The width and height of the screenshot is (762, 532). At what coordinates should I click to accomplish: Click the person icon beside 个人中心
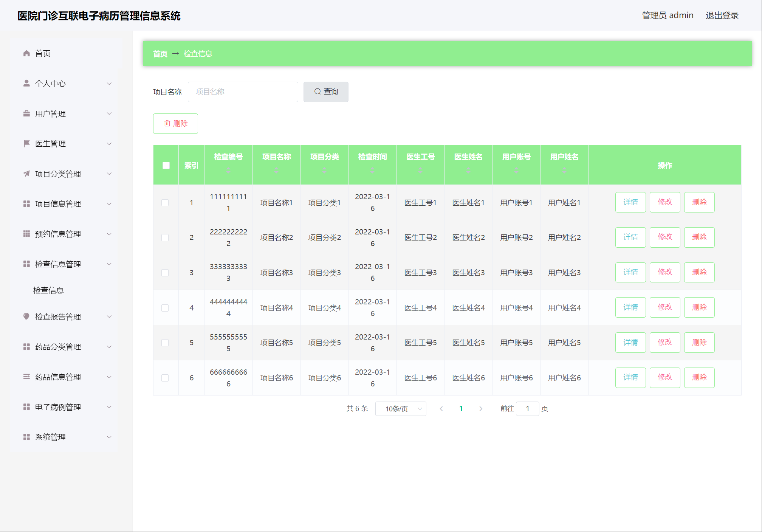click(x=26, y=83)
